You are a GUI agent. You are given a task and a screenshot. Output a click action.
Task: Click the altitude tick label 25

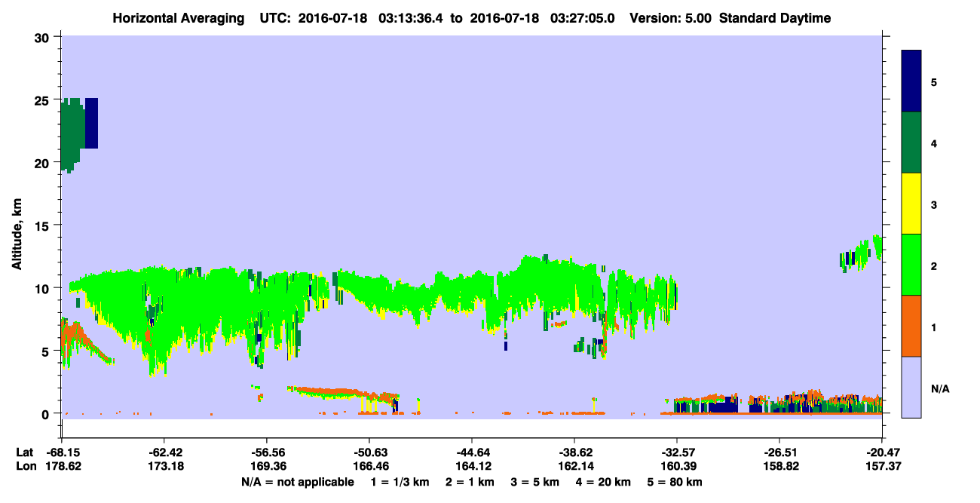click(44, 100)
